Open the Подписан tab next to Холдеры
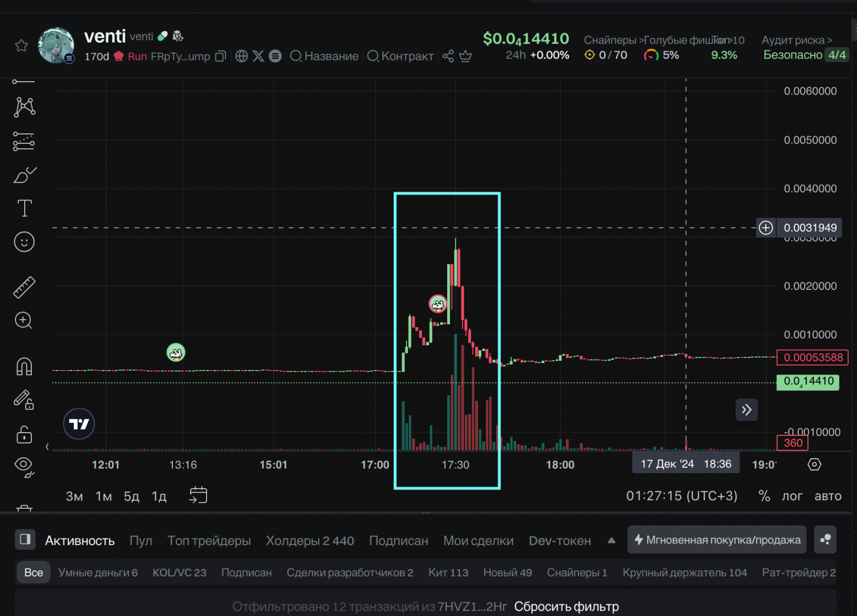 399,541
